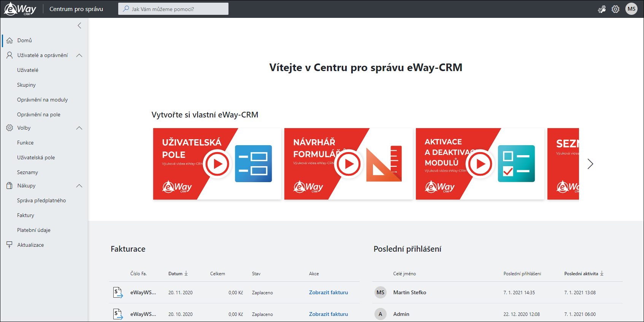This screenshot has width=644, height=322.
Task: Open Uživatelé page
Action: (28, 70)
